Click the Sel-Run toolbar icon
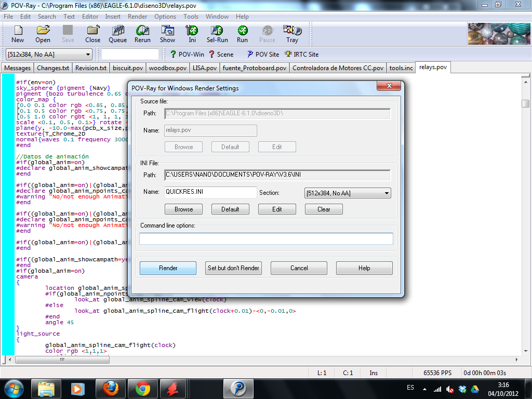 click(x=217, y=34)
